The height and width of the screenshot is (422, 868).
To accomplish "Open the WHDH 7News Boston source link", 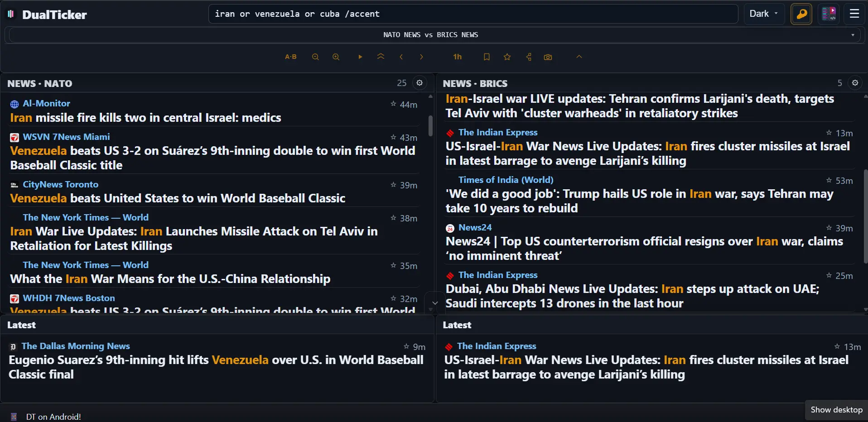I will (69, 298).
